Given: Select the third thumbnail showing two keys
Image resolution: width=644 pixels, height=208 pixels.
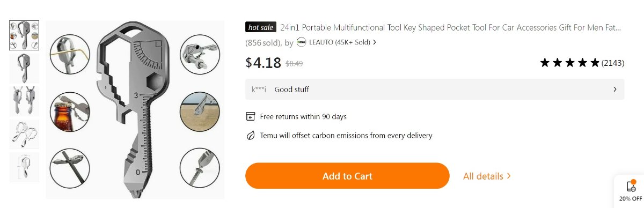Looking at the screenshot, I should pos(24,101).
